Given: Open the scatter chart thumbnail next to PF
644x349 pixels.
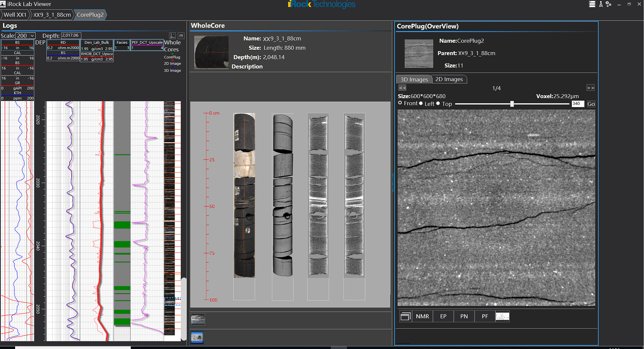Looking at the screenshot, I should pos(502,316).
